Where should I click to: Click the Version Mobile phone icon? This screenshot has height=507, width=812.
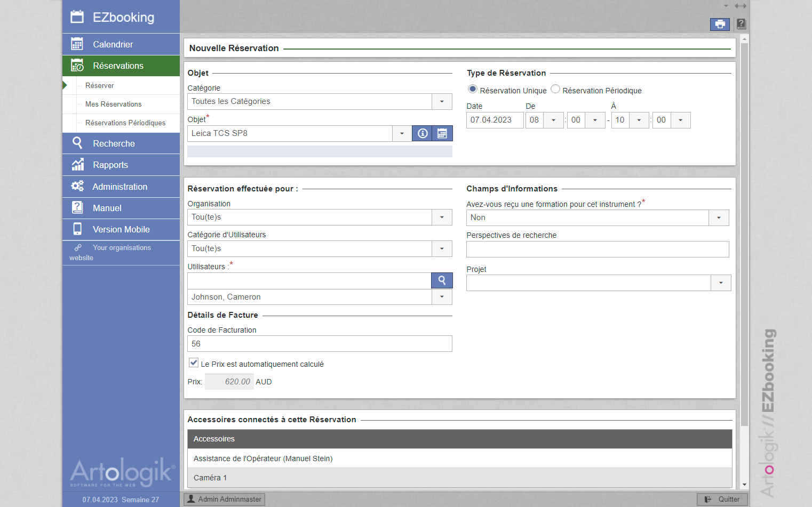(77, 229)
